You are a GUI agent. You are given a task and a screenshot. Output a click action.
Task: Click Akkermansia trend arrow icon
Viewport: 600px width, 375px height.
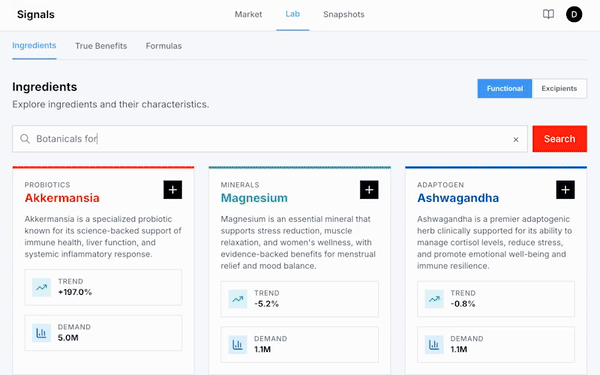coord(41,287)
